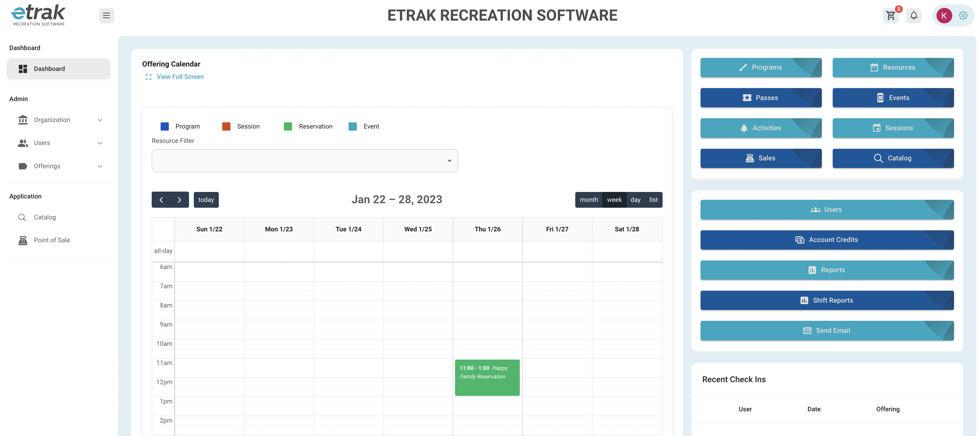
Task: Switch calendar to day view
Action: click(635, 199)
